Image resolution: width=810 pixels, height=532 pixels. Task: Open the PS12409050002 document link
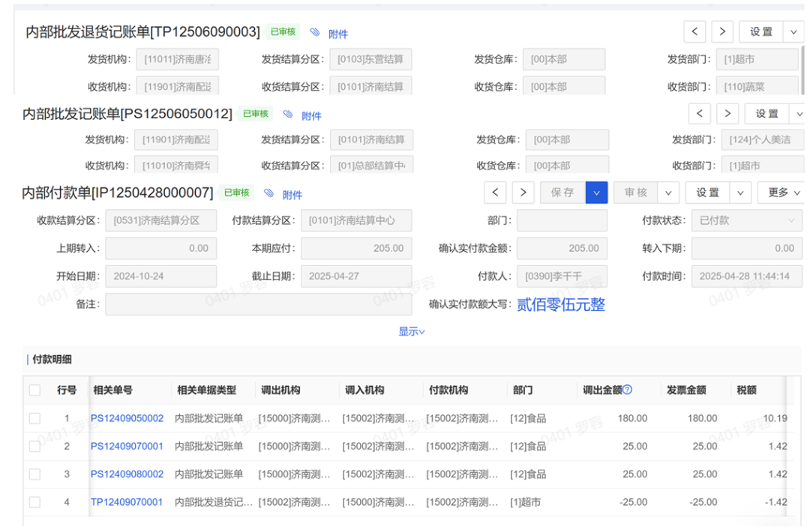pyautogui.click(x=126, y=418)
